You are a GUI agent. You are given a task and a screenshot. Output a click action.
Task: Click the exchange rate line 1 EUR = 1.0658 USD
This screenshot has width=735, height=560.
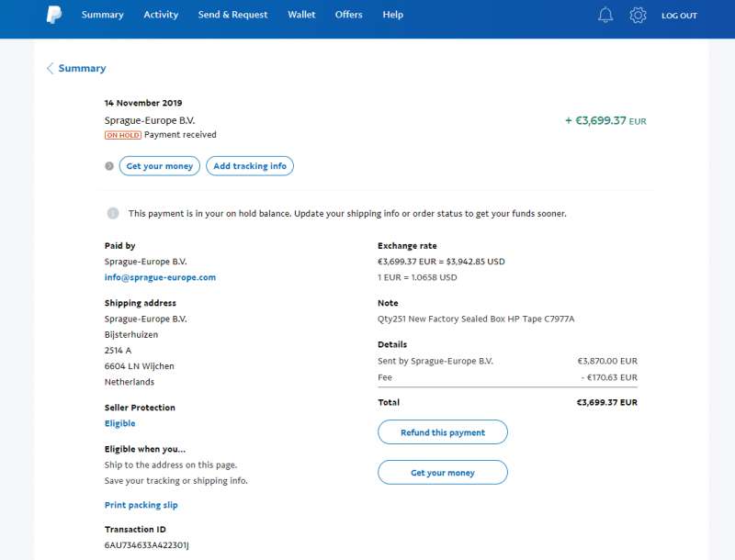click(417, 277)
